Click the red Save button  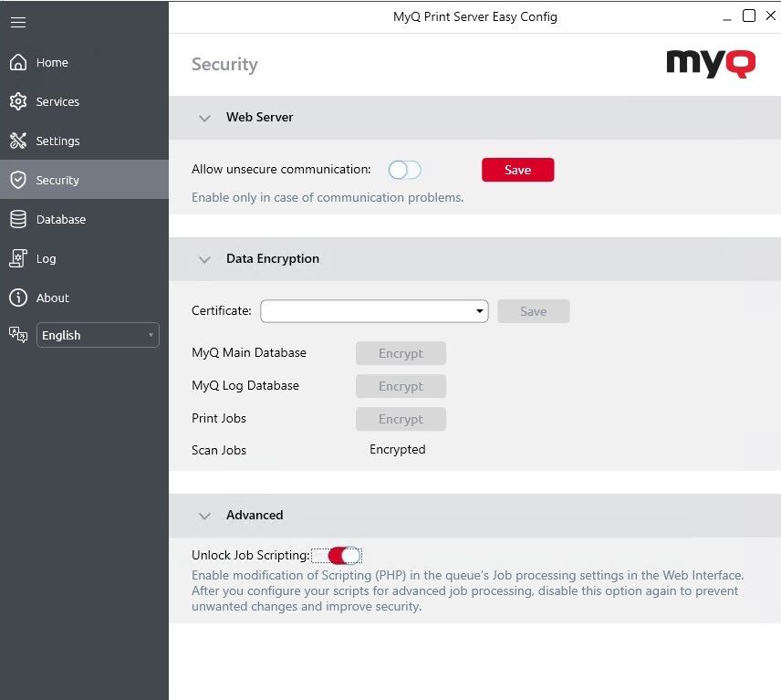tap(517, 170)
